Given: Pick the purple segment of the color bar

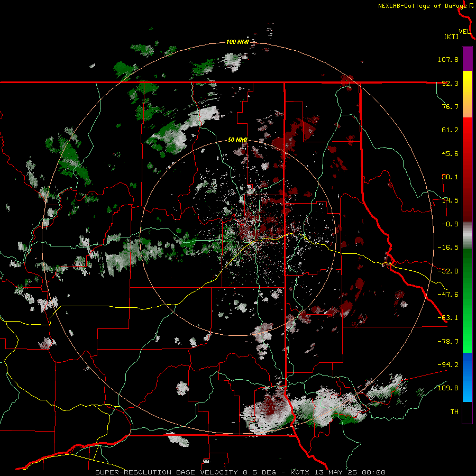Looking at the screenshot, I should tap(467, 59).
